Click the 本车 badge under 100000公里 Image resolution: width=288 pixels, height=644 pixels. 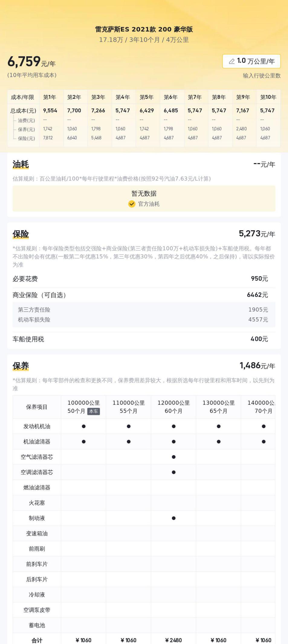pyautogui.click(x=93, y=411)
